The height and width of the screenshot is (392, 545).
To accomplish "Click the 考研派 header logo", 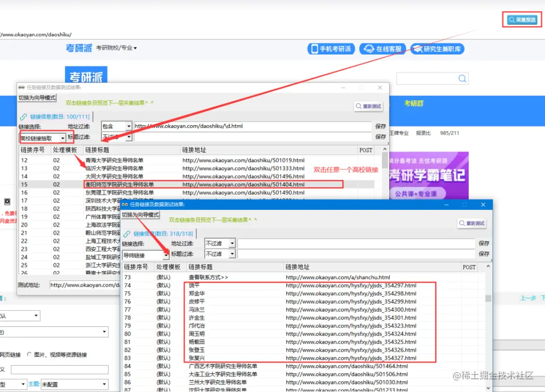I will (79, 48).
